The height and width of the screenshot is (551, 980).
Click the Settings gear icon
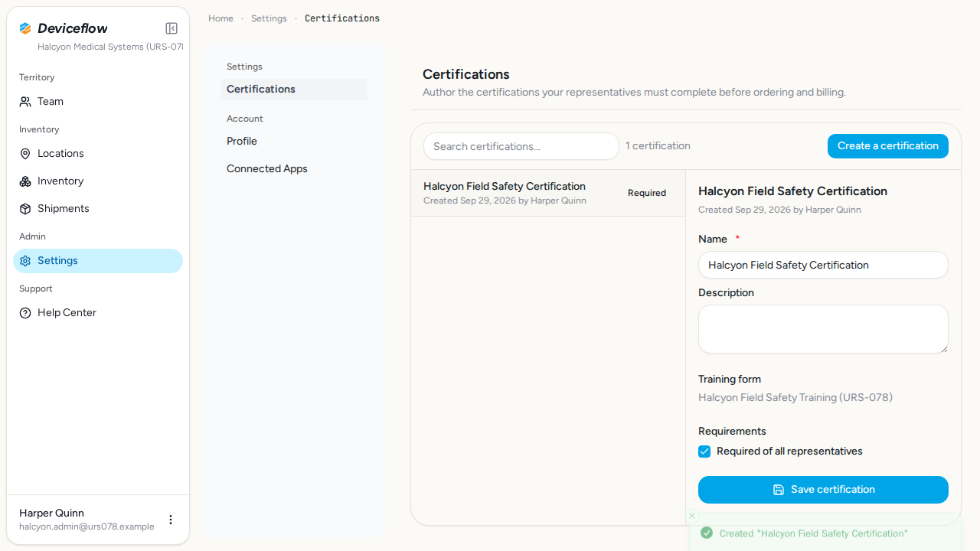click(25, 261)
